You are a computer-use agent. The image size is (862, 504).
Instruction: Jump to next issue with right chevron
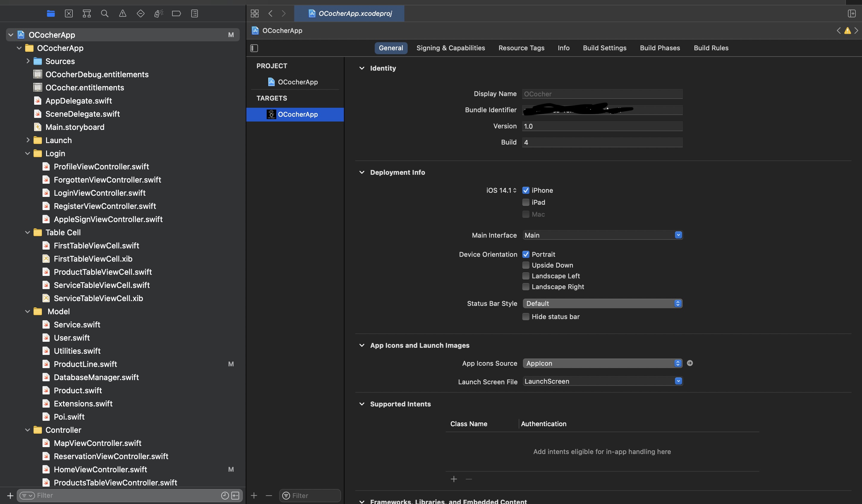(x=856, y=31)
